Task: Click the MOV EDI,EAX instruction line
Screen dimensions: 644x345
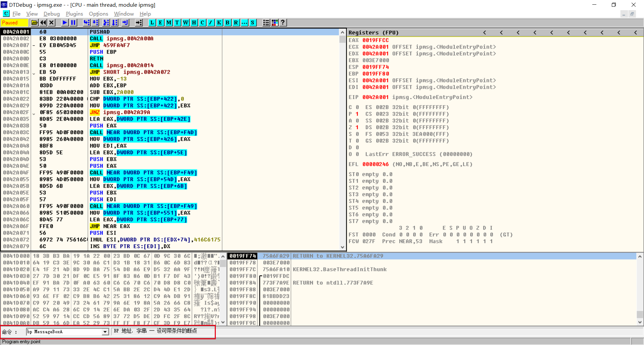Action: tap(108, 146)
